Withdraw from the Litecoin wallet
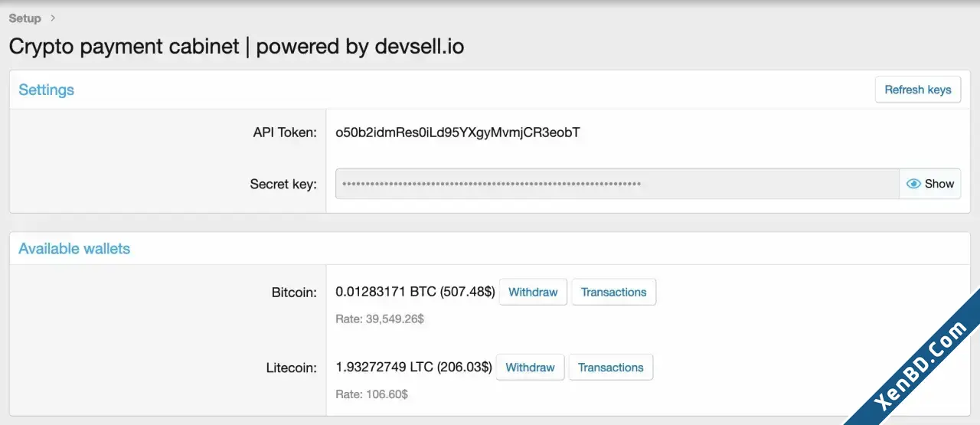980x425 pixels. click(530, 368)
